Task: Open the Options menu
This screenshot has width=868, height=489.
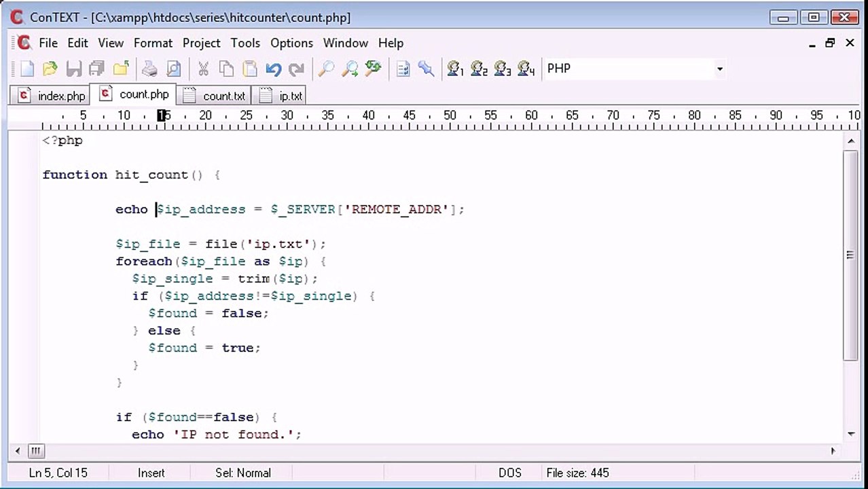Action: (292, 43)
